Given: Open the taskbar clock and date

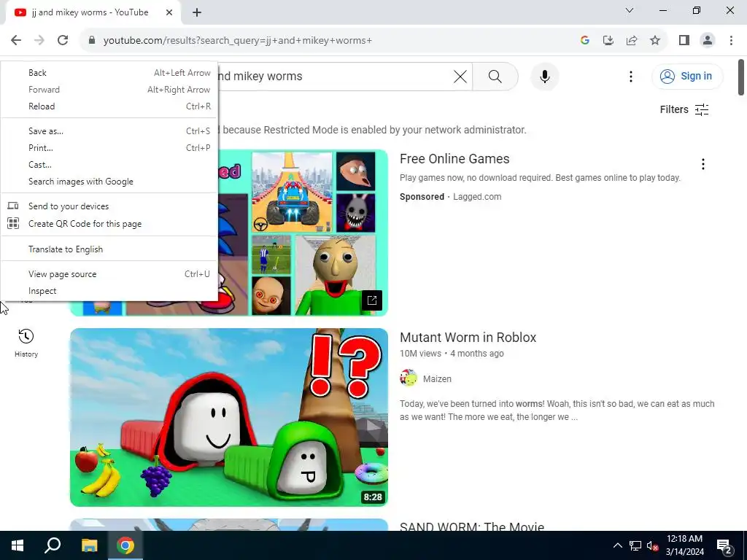Looking at the screenshot, I should click(684, 545).
